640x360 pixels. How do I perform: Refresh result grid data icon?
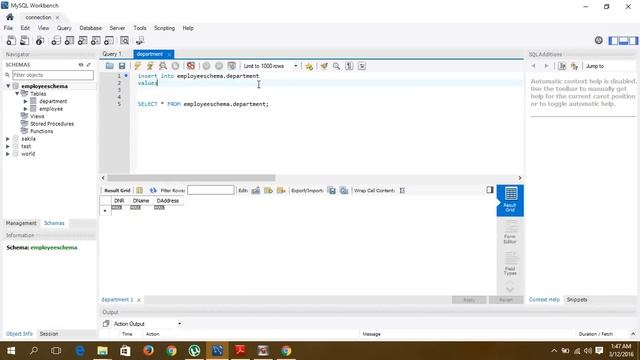153,190
